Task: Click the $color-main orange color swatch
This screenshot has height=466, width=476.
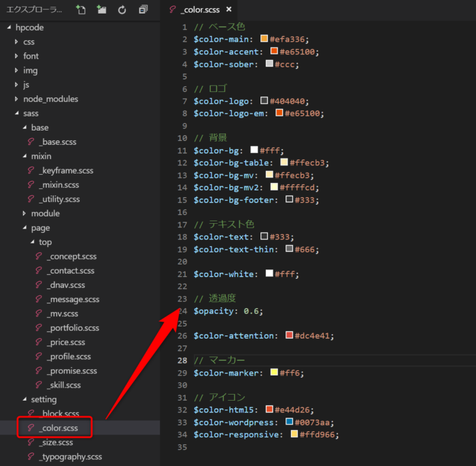Action: 264,39
